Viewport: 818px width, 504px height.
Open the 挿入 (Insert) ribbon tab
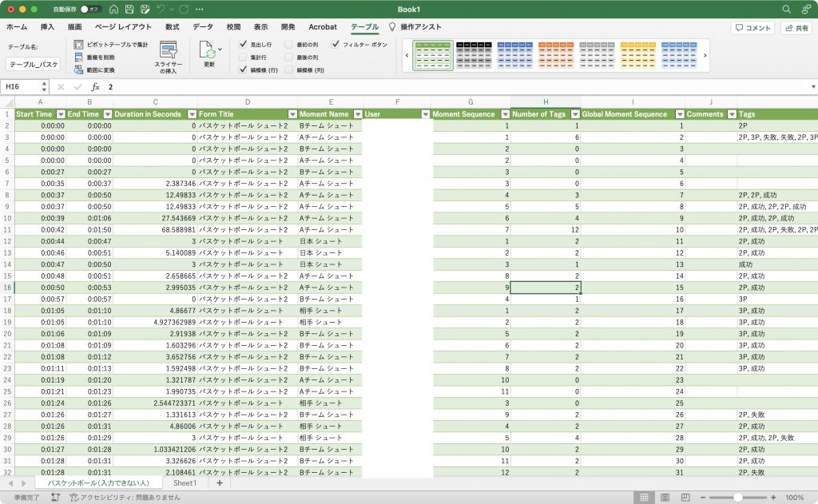[47, 26]
